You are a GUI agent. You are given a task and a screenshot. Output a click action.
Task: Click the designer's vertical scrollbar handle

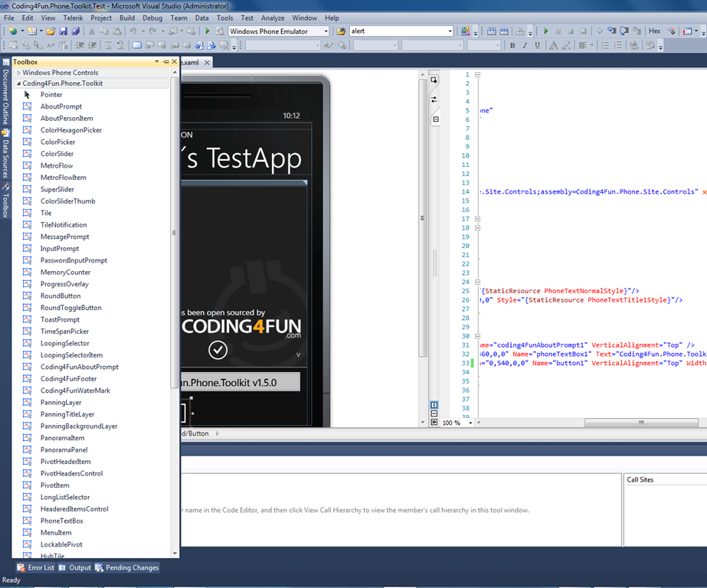click(423, 218)
